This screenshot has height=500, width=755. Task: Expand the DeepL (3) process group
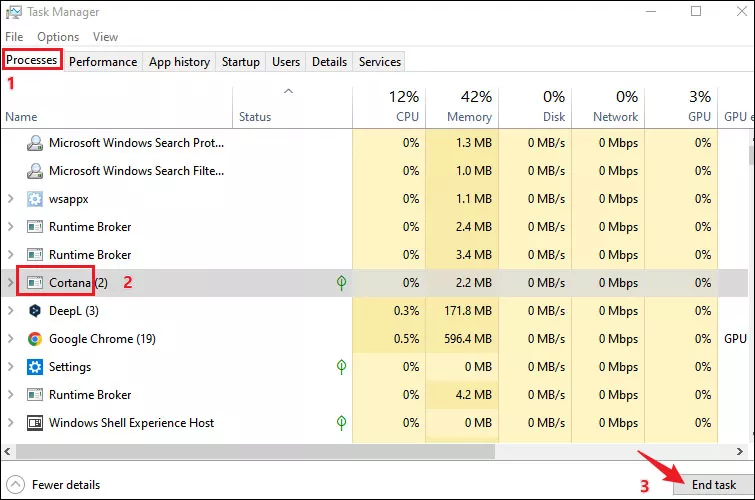tap(11, 311)
